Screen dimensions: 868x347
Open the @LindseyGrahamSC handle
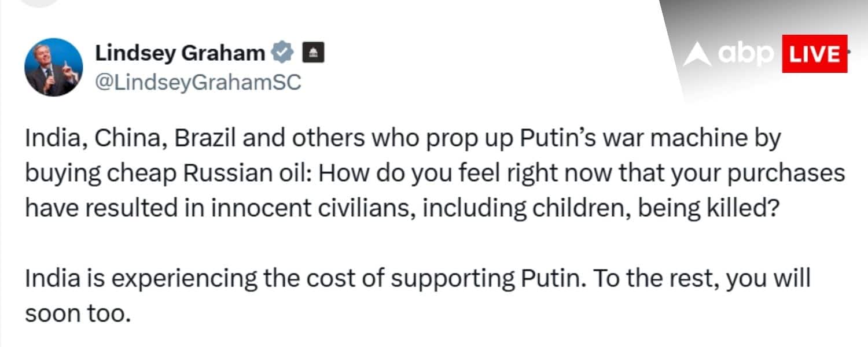197,83
